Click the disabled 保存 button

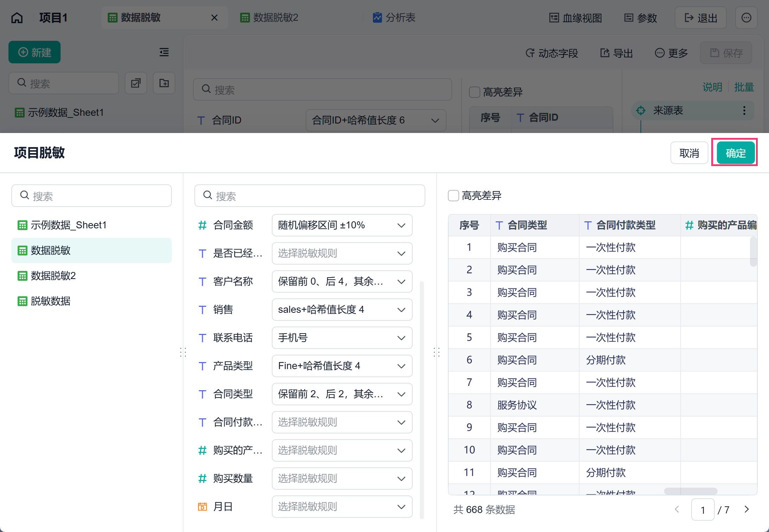click(x=726, y=53)
